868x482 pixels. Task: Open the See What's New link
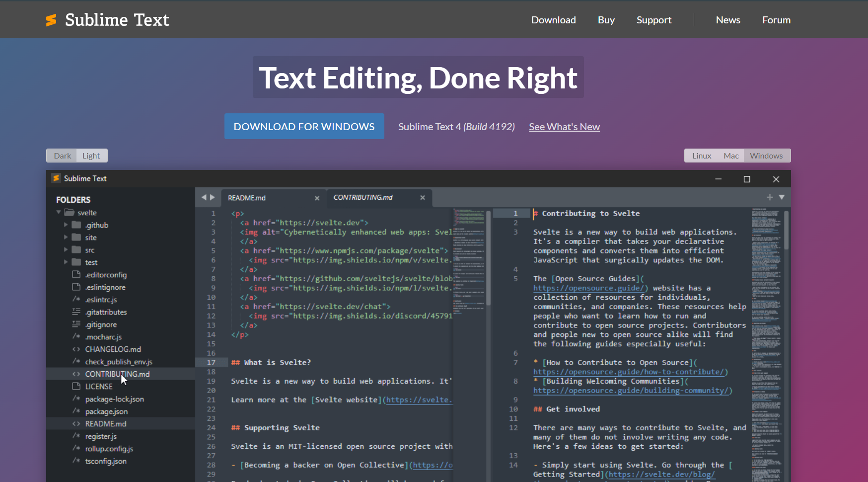(x=564, y=127)
